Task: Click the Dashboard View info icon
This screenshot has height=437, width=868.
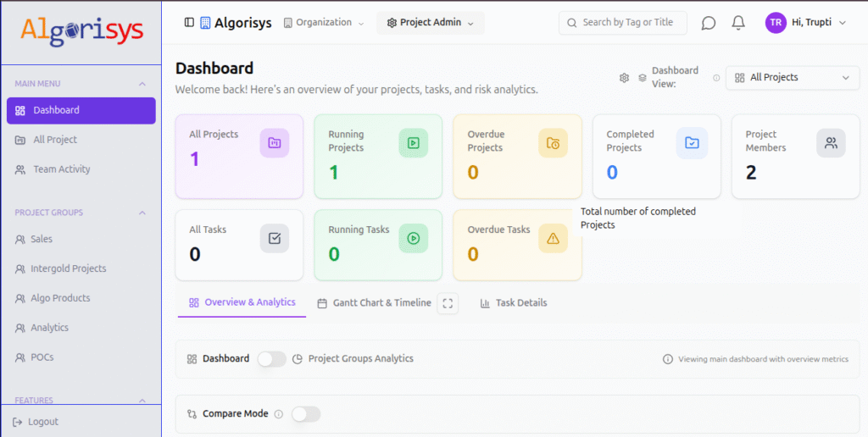Action: 716,78
